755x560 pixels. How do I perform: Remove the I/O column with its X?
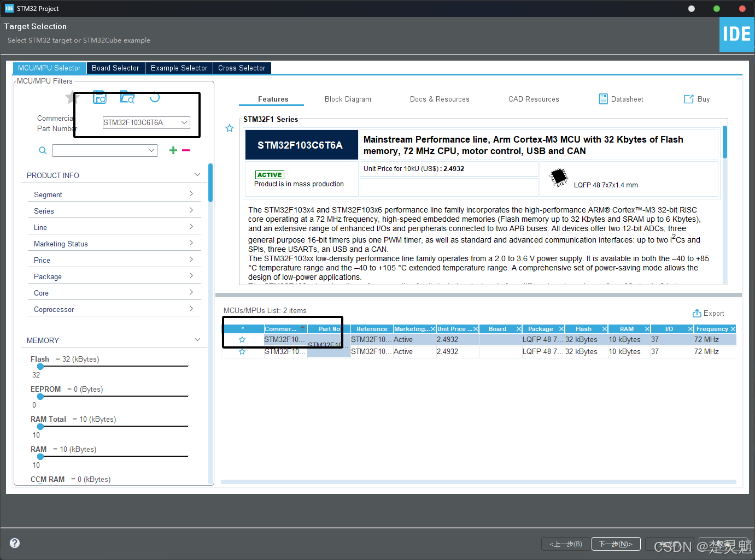[x=690, y=329]
